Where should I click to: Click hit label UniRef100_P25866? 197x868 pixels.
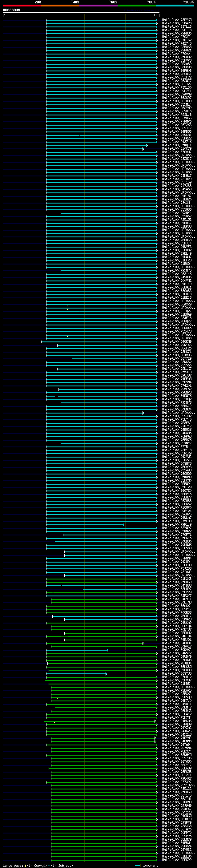[177, 118]
